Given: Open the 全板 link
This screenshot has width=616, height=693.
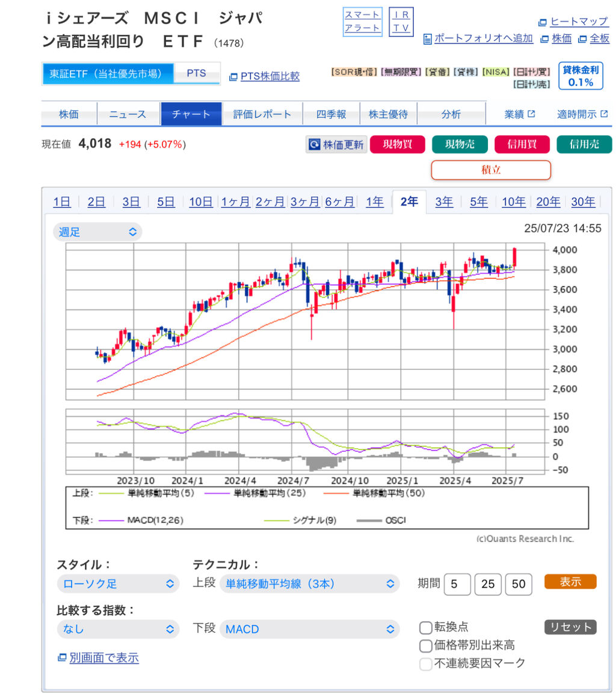Looking at the screenshot, I should tap(600, 38).
